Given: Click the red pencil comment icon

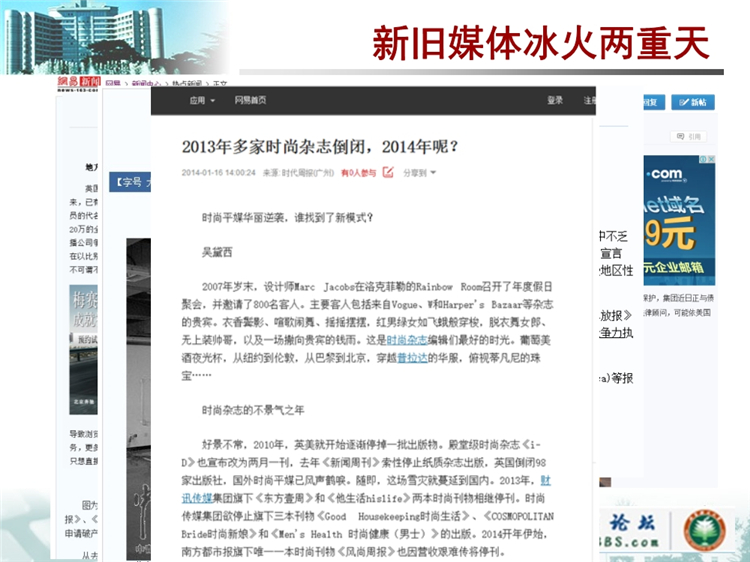Looking at the screenshot, I should coord(388,172).
